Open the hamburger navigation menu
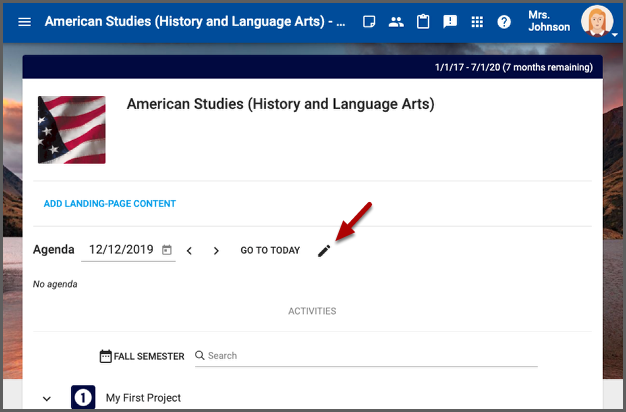Screen dimensions: 626x412 tap(24, 22)
